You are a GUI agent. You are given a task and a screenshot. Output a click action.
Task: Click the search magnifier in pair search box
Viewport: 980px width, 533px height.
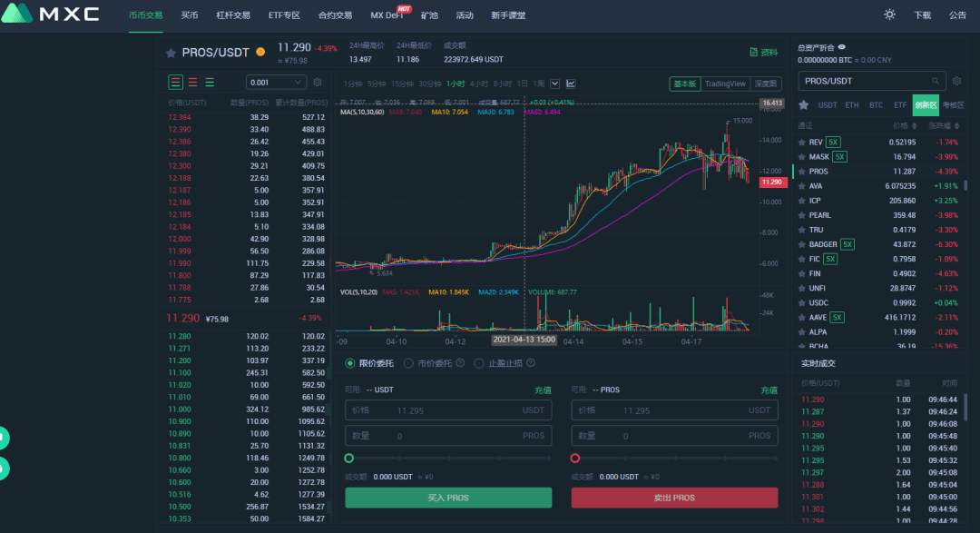pyautogui.click(x=936, y=82)
